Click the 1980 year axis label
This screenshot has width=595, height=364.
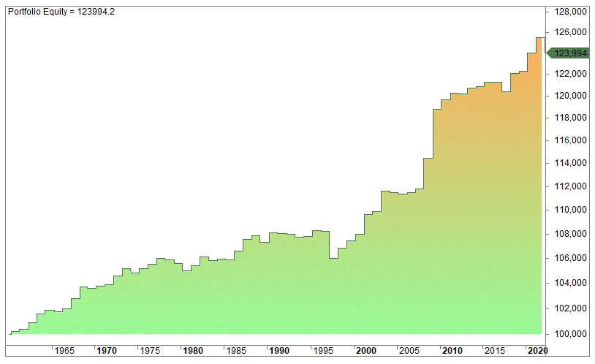pyautogui.click(x=193, y=351)
